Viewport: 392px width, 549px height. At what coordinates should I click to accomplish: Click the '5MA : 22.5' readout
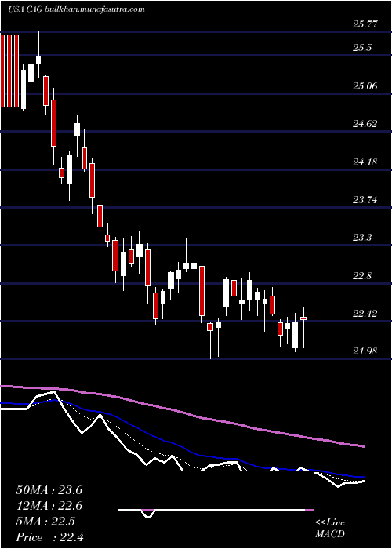(x=45, y=522)
